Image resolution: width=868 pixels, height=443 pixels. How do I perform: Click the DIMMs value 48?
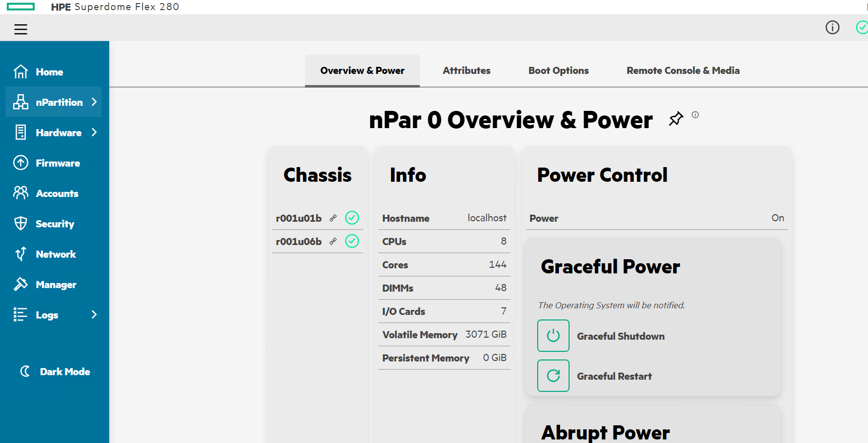[501, 288]
